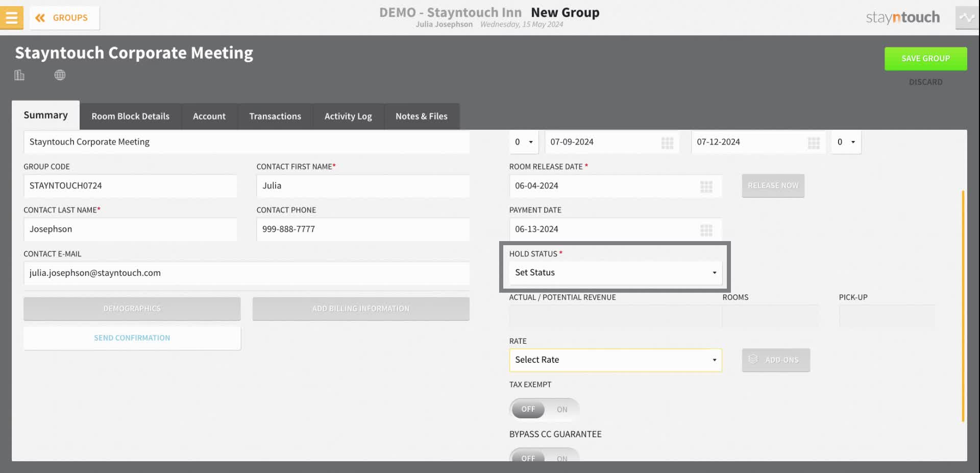Open the Account tab

(209, 116)
